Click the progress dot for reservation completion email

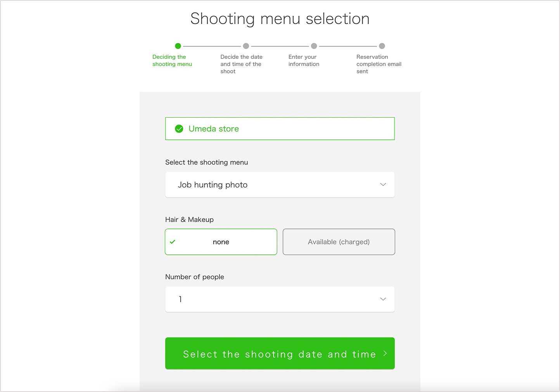tap(382, 46)
